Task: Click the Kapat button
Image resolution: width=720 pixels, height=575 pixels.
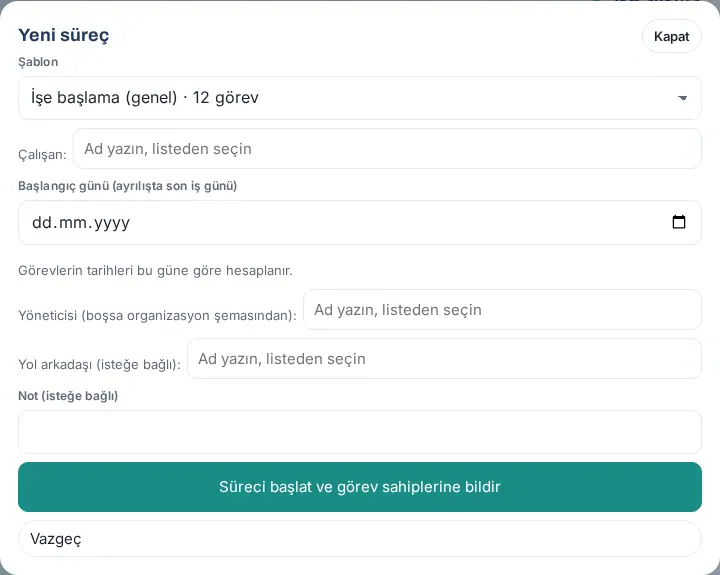Action: [x=671, y=36]
